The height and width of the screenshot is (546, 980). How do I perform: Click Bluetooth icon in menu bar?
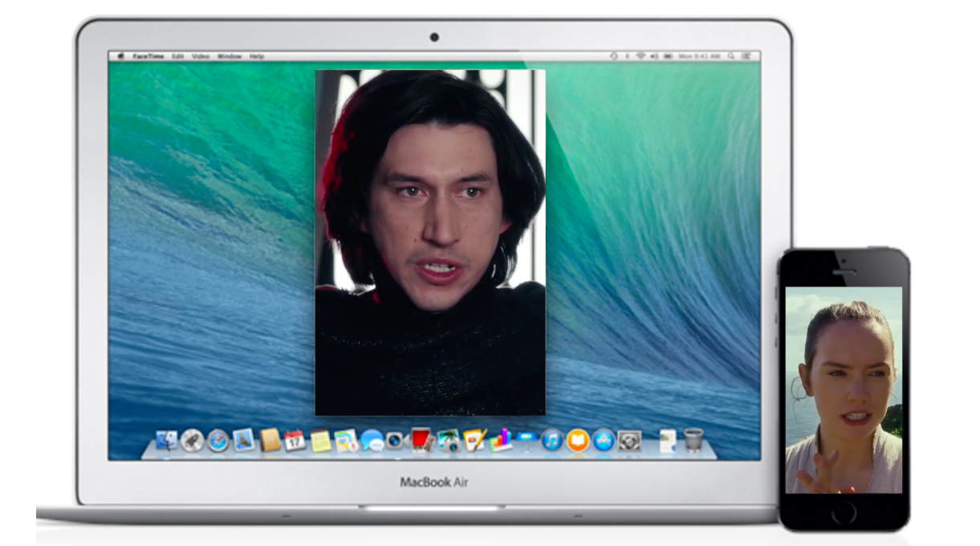pyautogui.click(x=627, y=56)
